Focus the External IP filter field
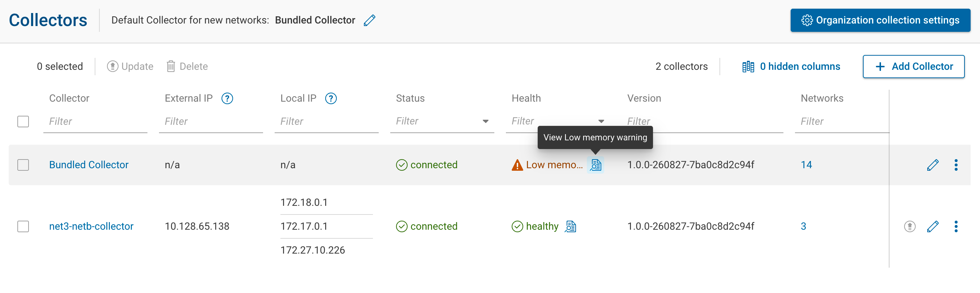The image size is (980, 293). [x=211, y=122]
